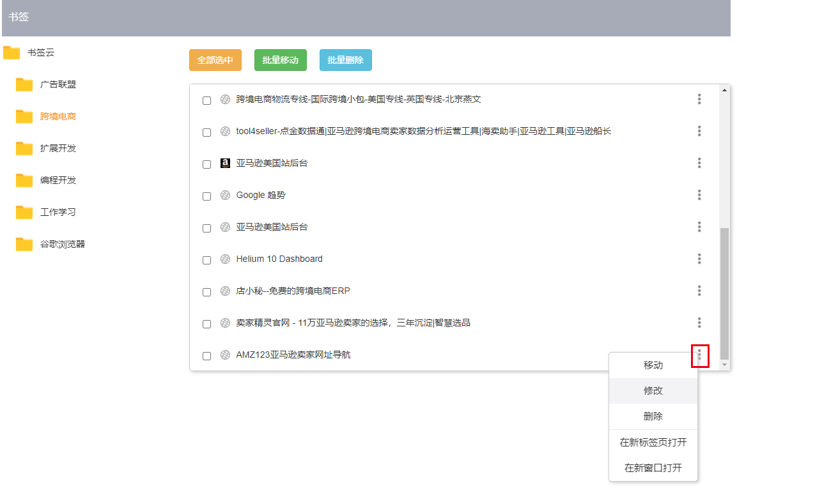Select the 谷歌浏览器 folder icon

(24, 244)
